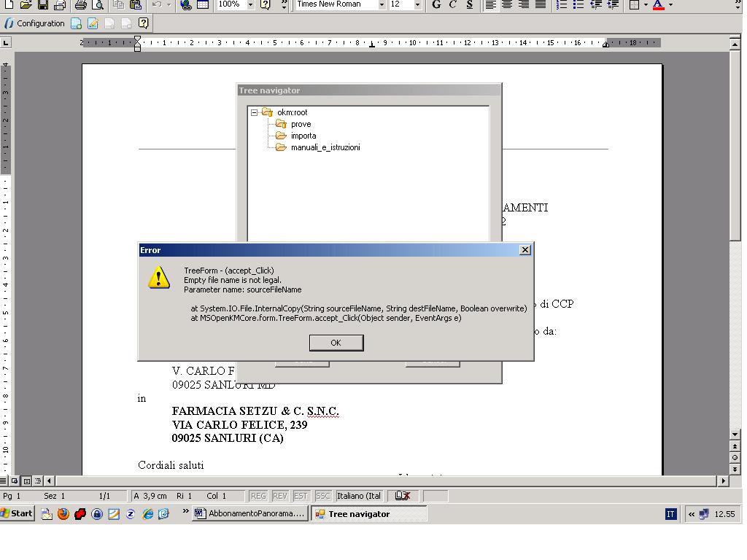Enable numbered list formatting
This screenshot has height=560, width=747.
(x=563, y=5)
